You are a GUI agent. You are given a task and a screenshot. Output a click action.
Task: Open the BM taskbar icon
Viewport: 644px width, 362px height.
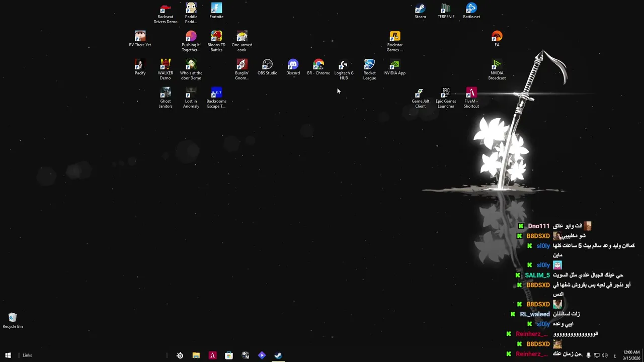(246, 355)
